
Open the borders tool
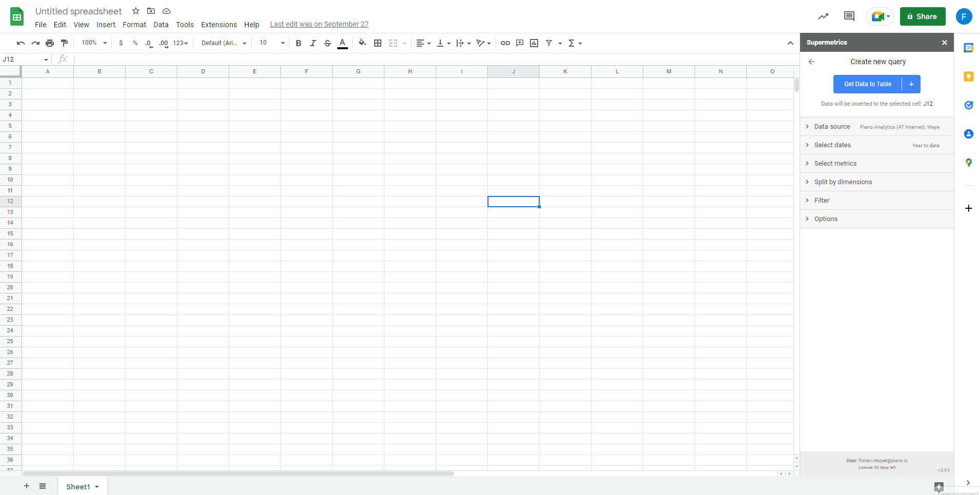pos(378,43)
